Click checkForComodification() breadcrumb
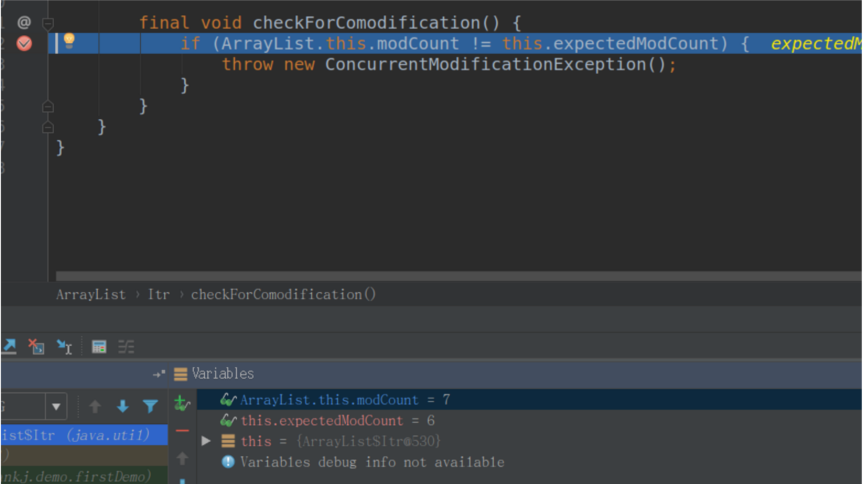 click(x=284, y=294)
